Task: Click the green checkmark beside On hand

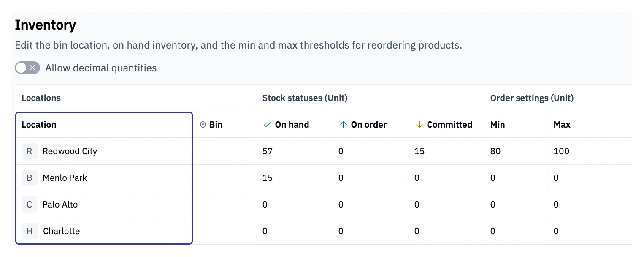Action: click(x=267, y=125)
